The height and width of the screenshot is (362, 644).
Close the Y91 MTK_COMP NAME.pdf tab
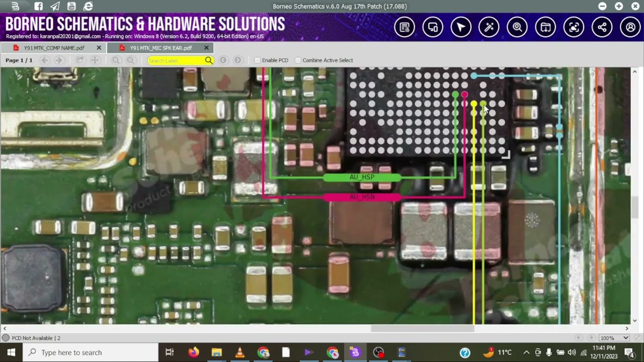pos(99,48)
